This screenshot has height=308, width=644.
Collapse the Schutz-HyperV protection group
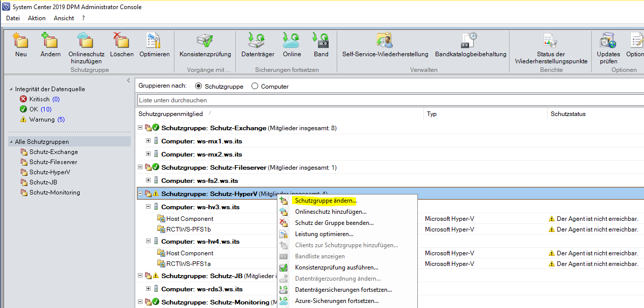140,194
